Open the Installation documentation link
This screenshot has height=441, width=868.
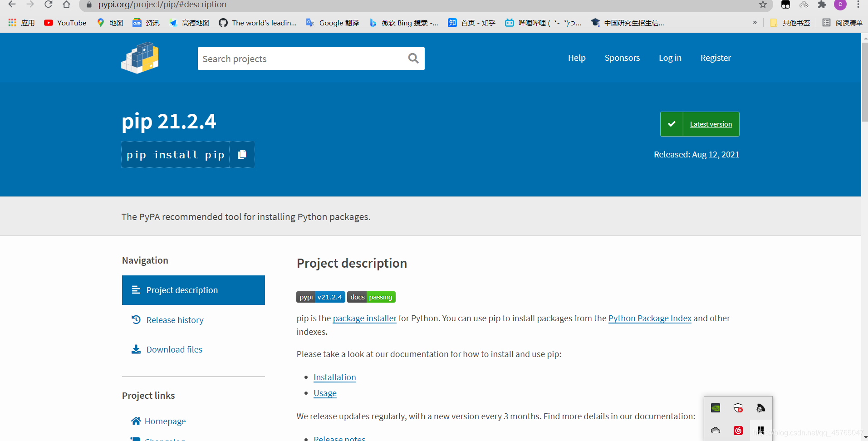click(335, 377)
